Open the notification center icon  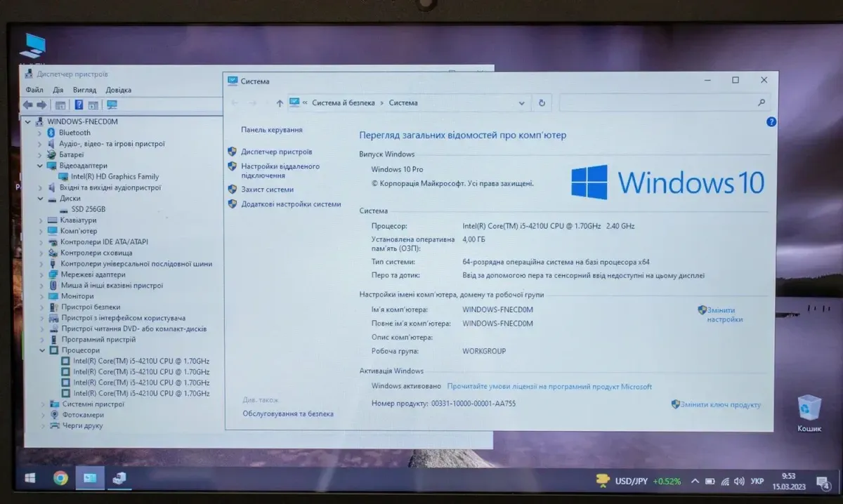822,482
